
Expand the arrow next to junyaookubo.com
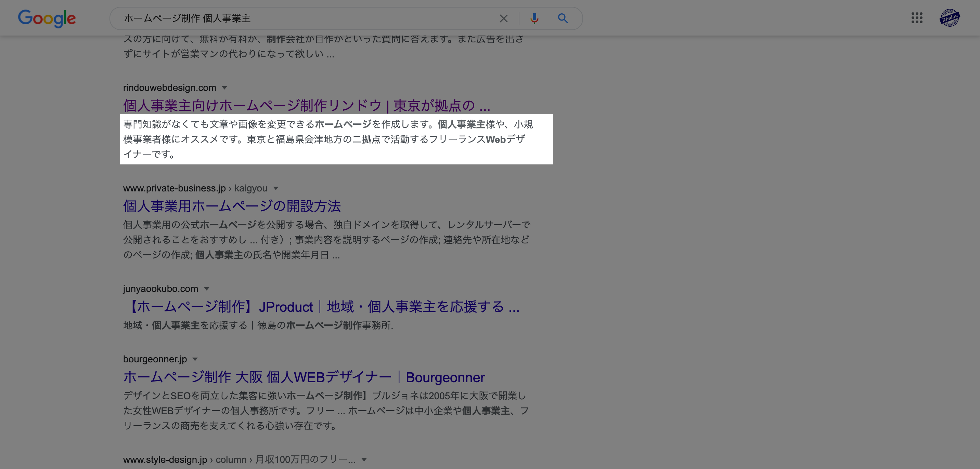pyautogui.click(x=207, y=289)
